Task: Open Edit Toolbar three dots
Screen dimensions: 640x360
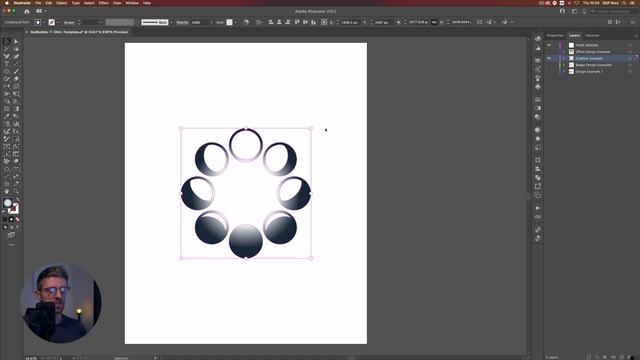Action: [x=11, y=245]
